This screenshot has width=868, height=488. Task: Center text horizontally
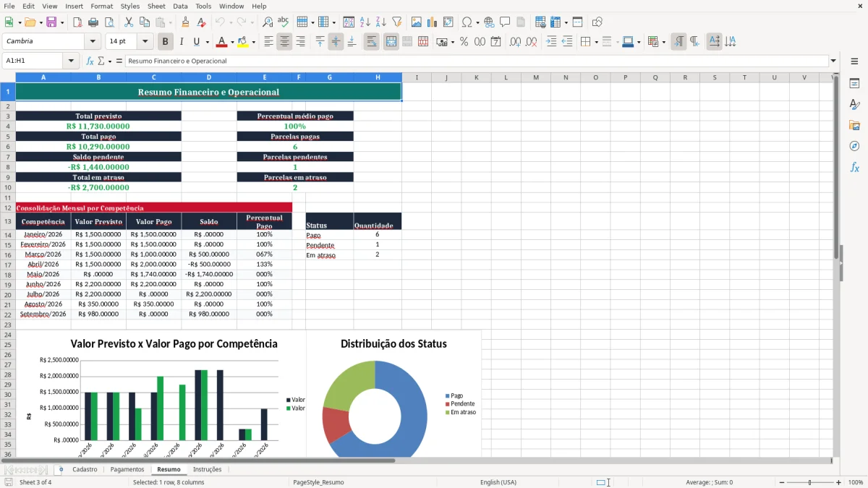point(284,42)
